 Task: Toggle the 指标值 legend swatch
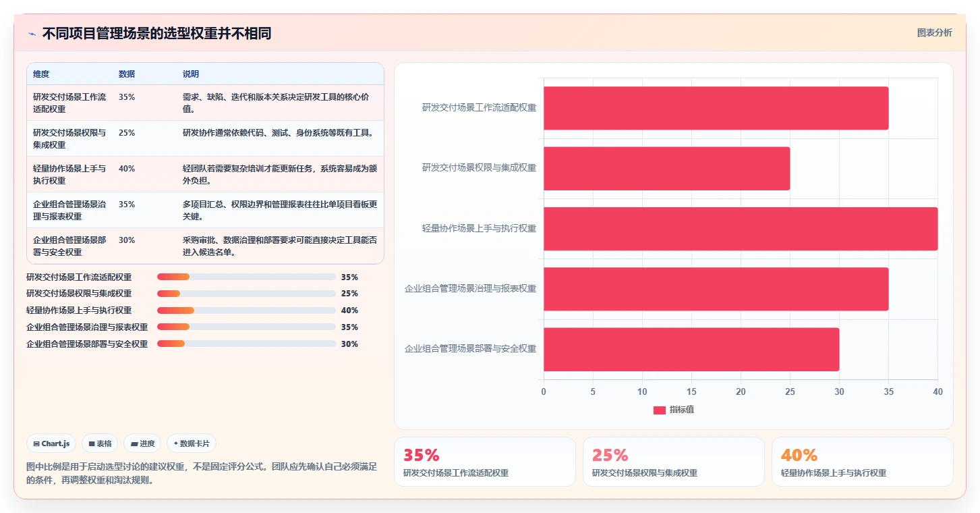click(x=660, y=410)
